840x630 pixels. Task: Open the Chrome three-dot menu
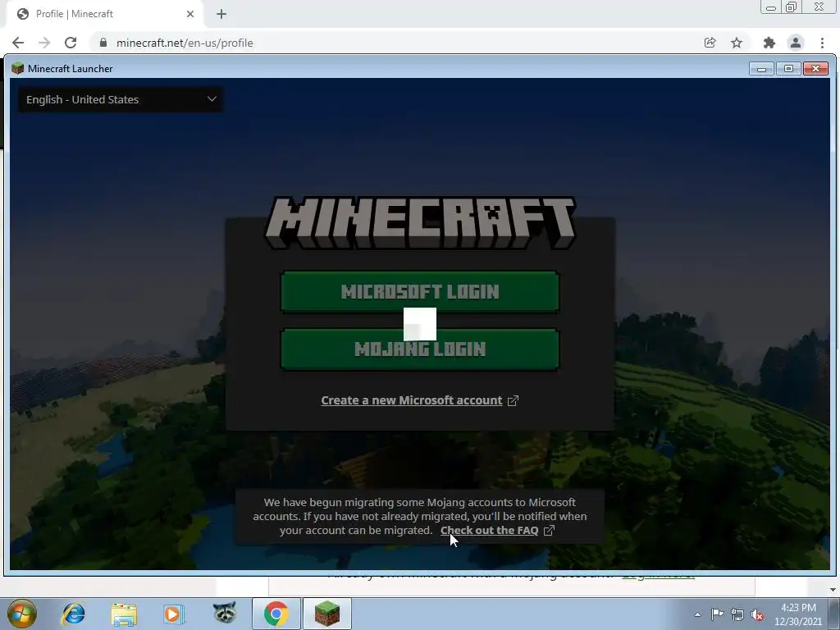click(822, 43)
